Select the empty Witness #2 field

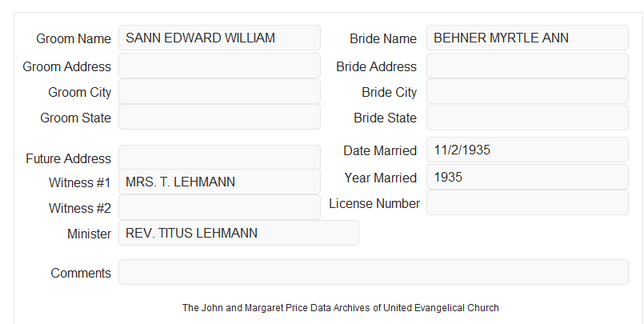pyautogui.click(x=219, y=207)
